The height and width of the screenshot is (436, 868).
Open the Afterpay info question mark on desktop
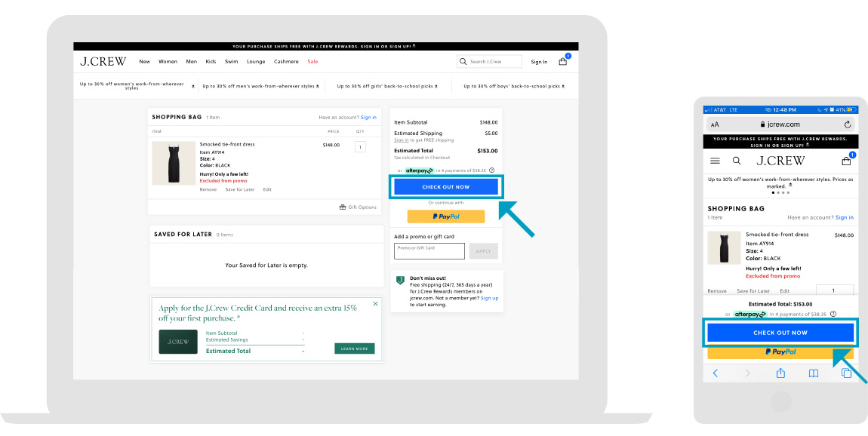pos(491,170)
